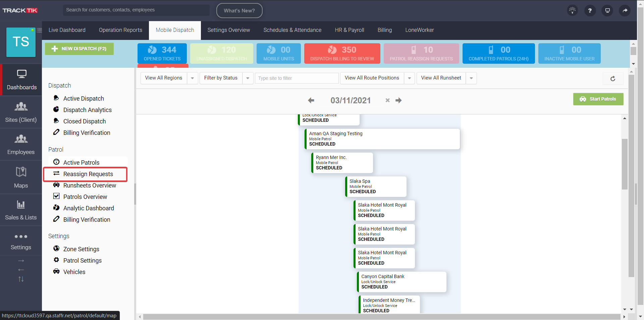Open Sites (Client) in sidebar

pos(21,112)
